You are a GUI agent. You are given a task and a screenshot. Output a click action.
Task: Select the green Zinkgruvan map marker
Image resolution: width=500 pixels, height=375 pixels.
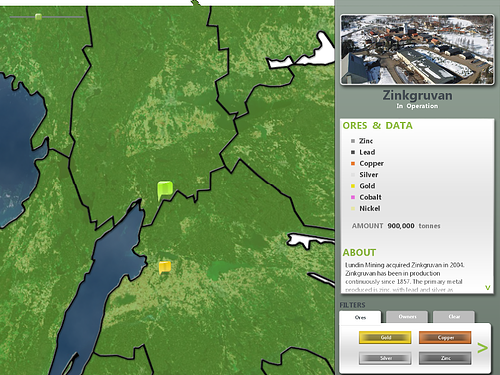165,190
